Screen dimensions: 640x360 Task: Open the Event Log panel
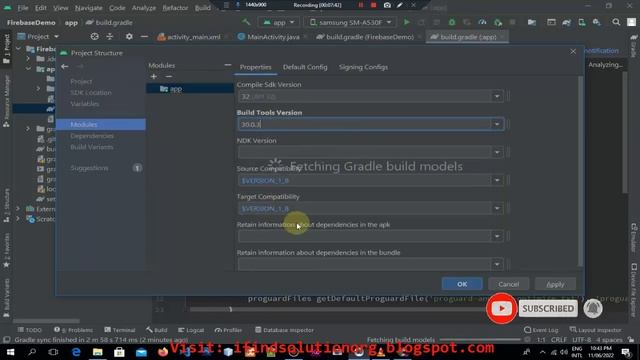pos(541,330)
